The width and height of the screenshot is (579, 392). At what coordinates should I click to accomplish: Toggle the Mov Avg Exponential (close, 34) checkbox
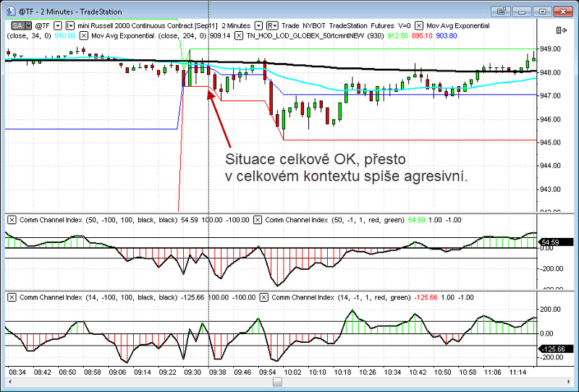pyautogui.click(x=419, y=26)
